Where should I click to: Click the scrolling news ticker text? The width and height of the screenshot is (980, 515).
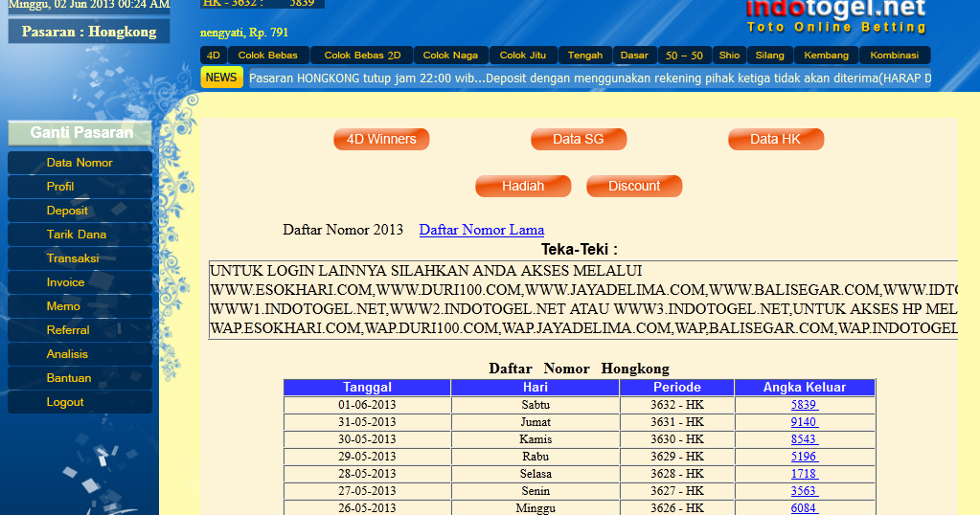590,78
